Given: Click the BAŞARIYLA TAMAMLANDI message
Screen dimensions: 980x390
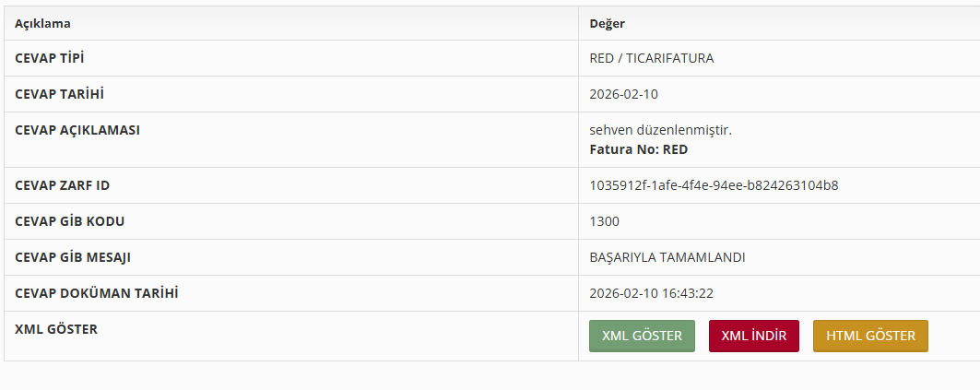Looking at the screenshot, I should pos(667,257).
